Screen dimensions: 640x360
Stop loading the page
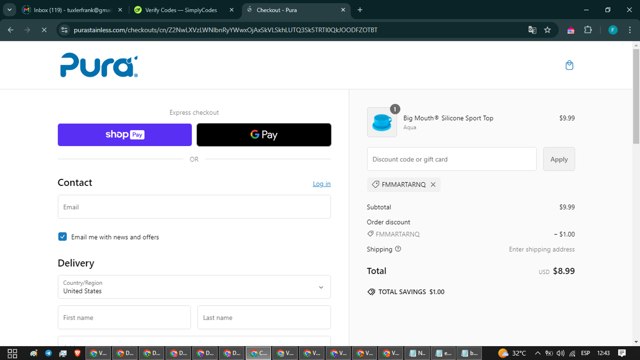[44, 30]
